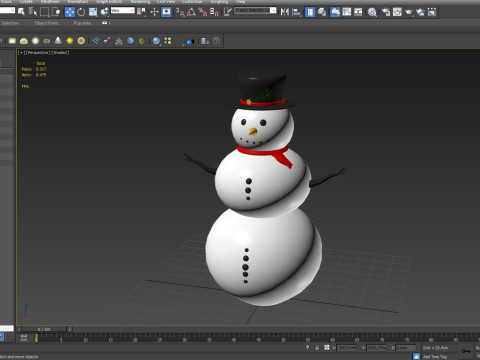
Task: Click the key icon for set keys
Action: [466, 351]
